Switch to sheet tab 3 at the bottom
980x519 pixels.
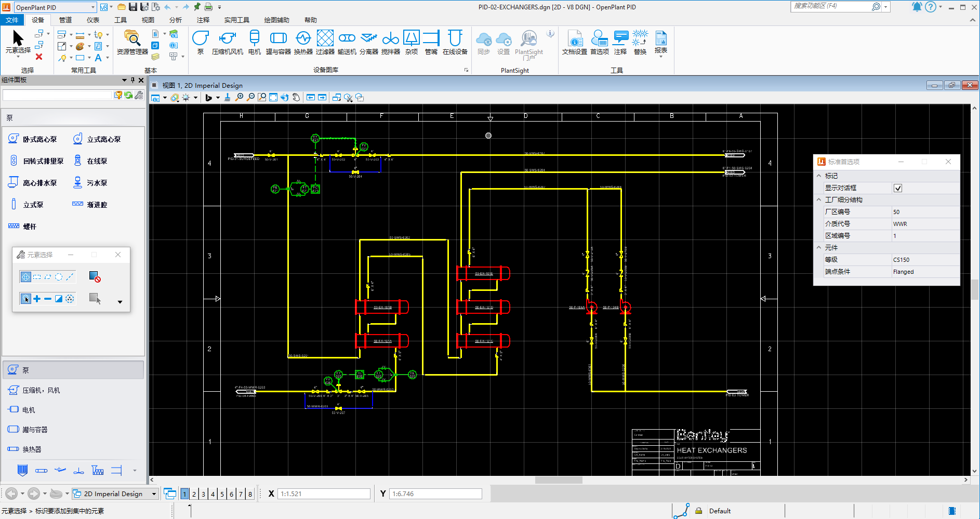tap(203, 494)
